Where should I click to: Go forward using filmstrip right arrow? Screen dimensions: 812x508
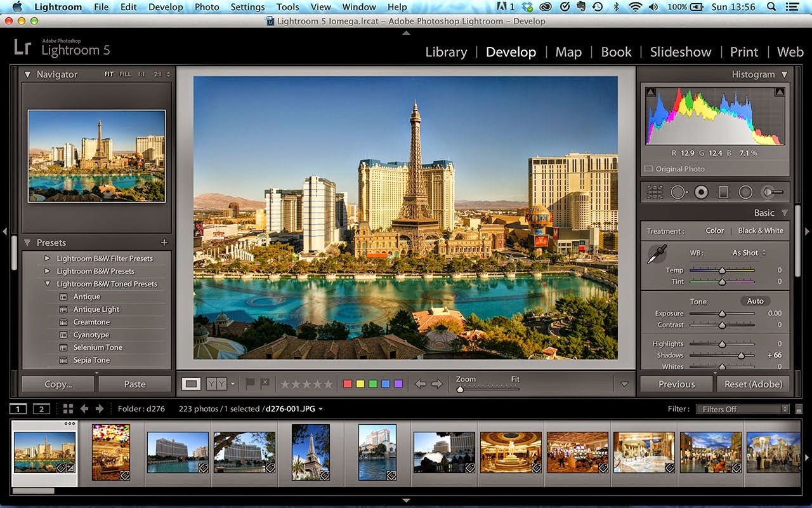click(100, 409)
